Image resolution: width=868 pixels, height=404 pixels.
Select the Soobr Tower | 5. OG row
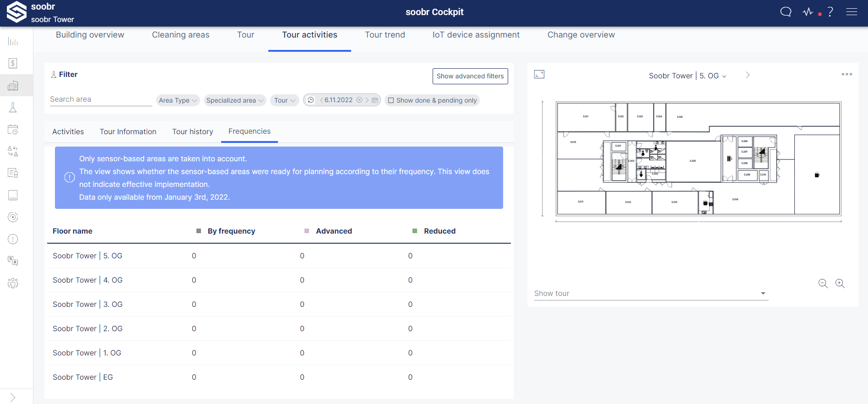(279, 256)
